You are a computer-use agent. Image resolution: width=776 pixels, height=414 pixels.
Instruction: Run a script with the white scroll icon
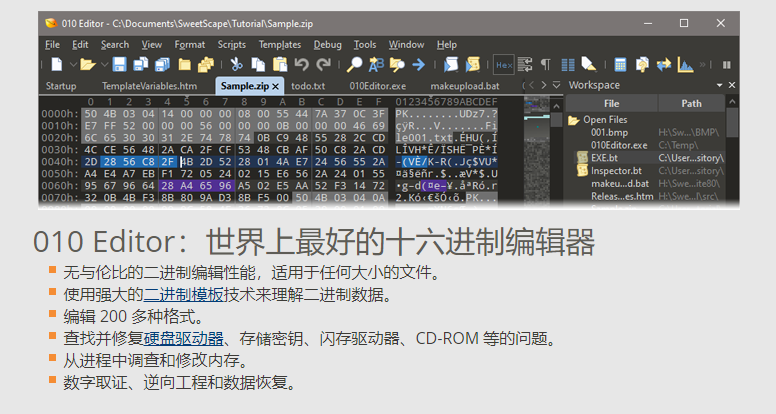(451, 64)
